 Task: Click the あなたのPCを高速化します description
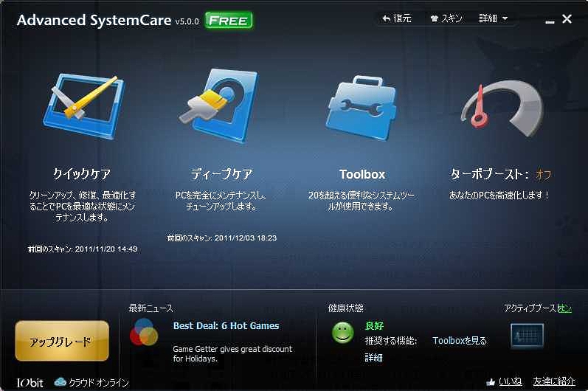coord(499,195)
